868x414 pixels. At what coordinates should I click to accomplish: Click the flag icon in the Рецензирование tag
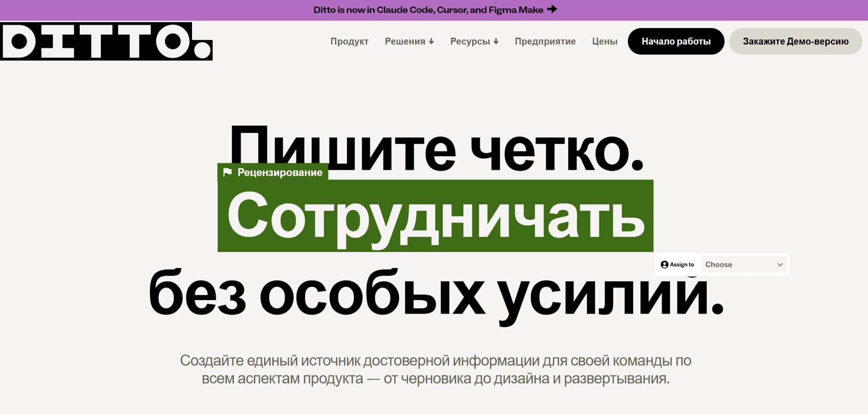(x=227, y=172)
